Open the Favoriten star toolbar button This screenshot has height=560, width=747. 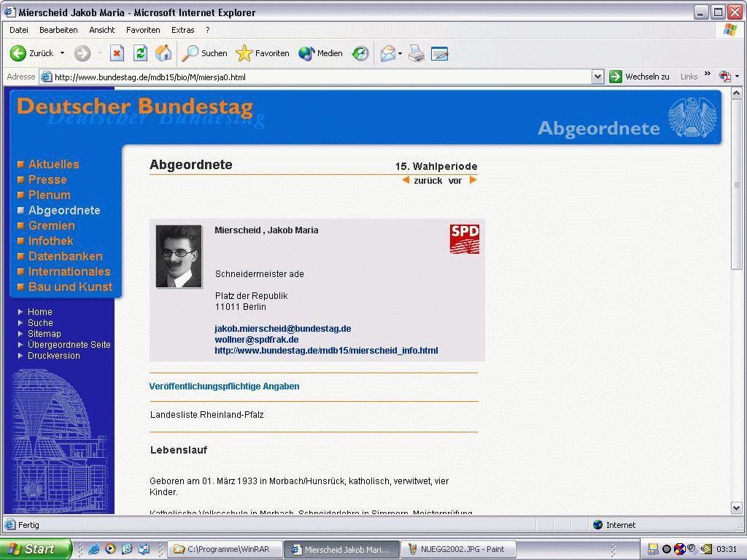263,53
